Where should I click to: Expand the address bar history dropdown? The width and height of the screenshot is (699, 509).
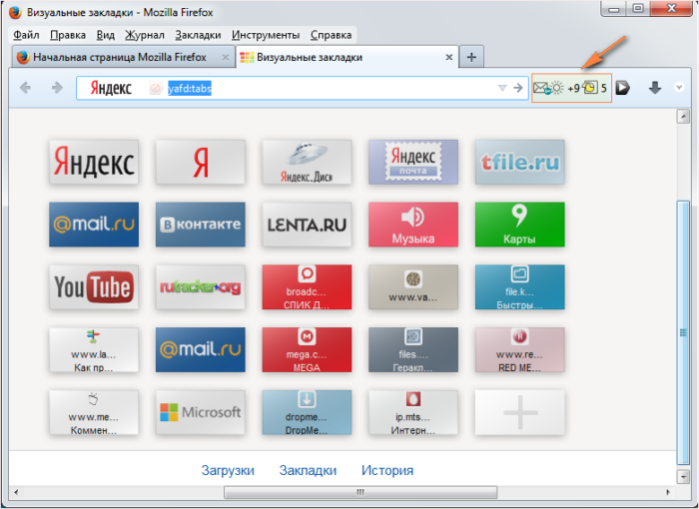coord(502,88)
